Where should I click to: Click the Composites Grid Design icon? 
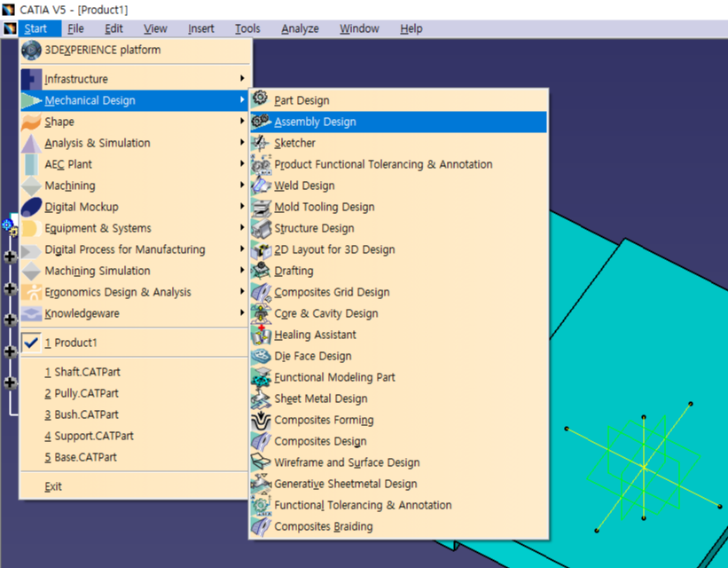tap(261, 292)
